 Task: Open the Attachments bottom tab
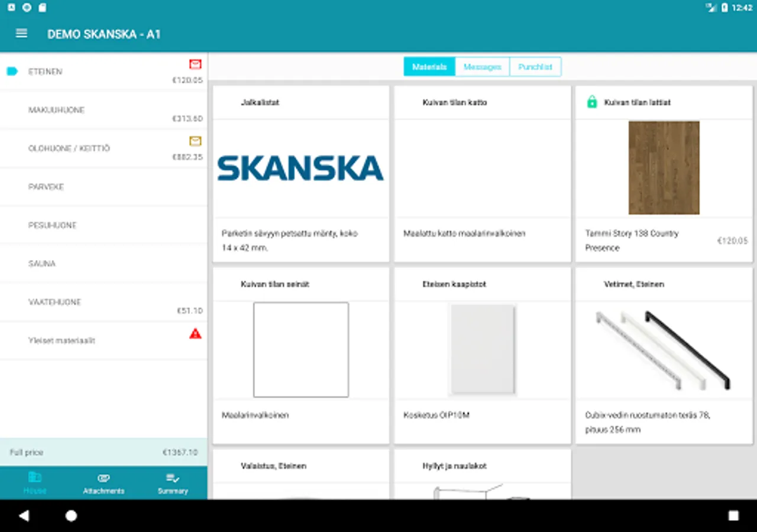click(x=103, y=483)
